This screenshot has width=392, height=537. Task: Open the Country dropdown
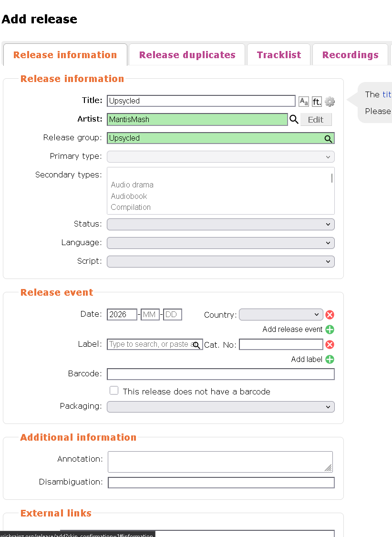(281, 314)
